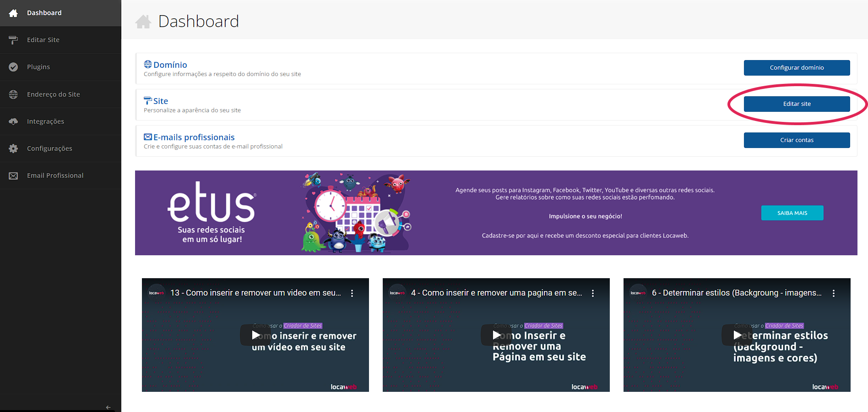Click SAIBA MAIS on etus banner
The image size is (868, 412).
792,213
